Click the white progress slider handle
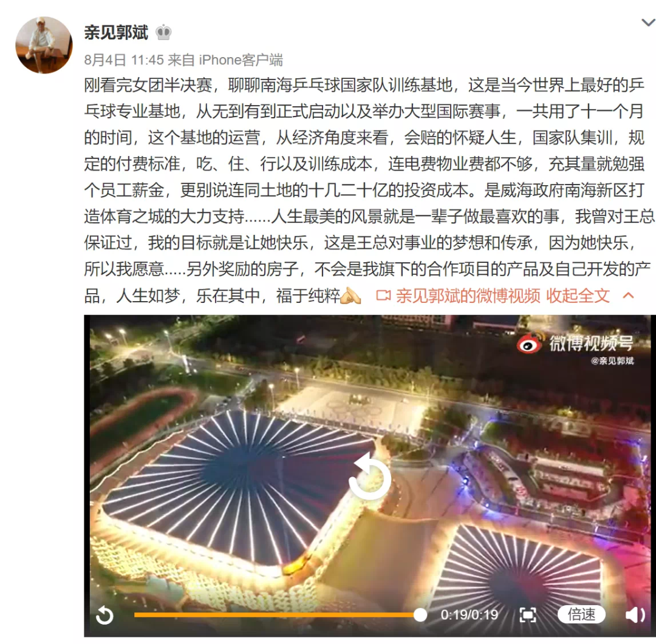The height and width of the screenshot is (644, 656). [x=420, y=615]
